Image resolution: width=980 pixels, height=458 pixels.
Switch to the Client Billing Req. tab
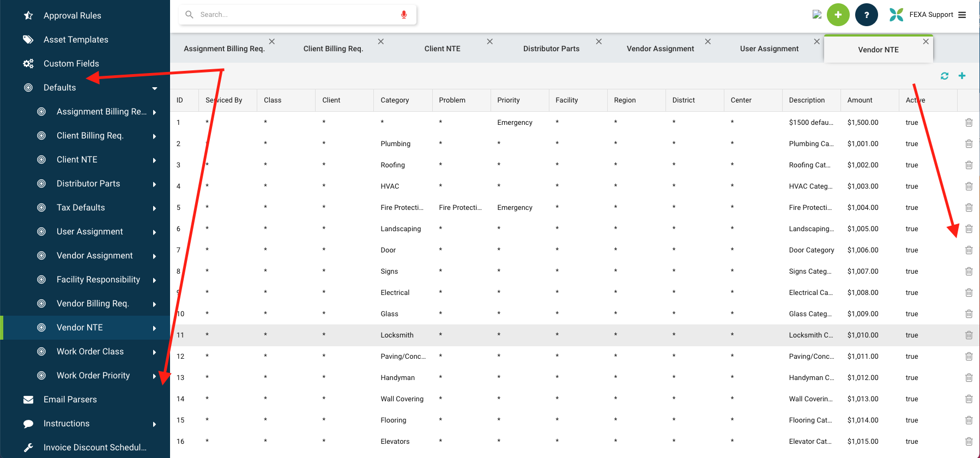(x=333, y=49)
